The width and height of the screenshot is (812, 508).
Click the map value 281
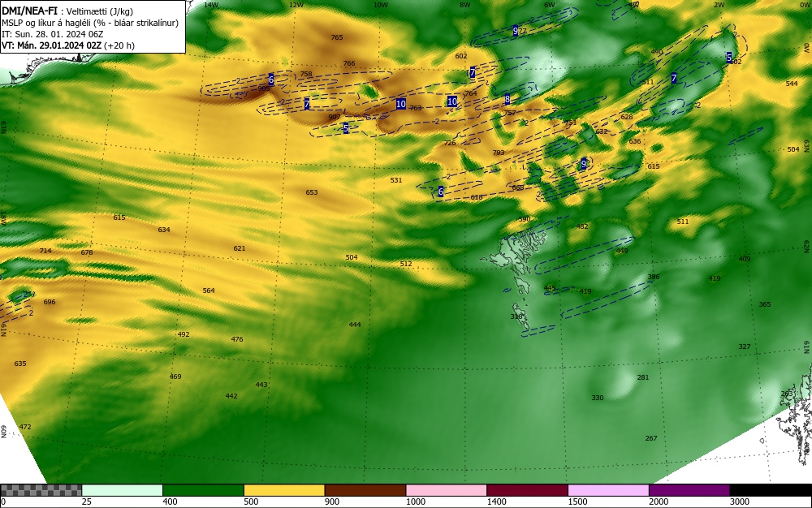[642, 377]
